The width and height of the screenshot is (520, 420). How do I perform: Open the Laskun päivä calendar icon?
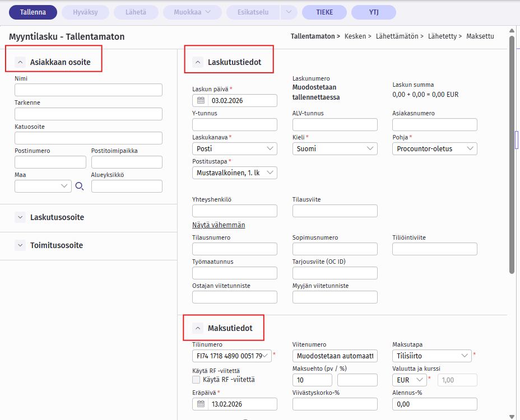coord(200,101)
